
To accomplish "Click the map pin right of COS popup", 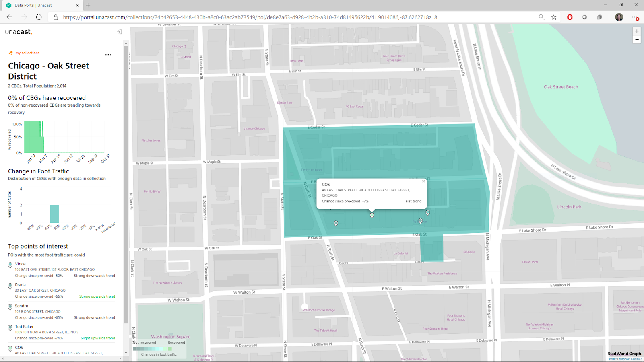I will coord(427,213).
